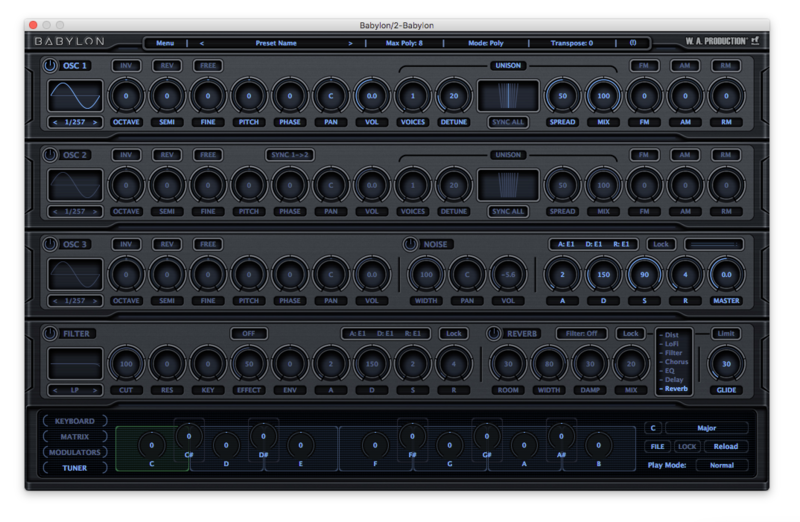Select Chorus in the effects list
This screenshot has width=800, height=522.
point(676,361)
